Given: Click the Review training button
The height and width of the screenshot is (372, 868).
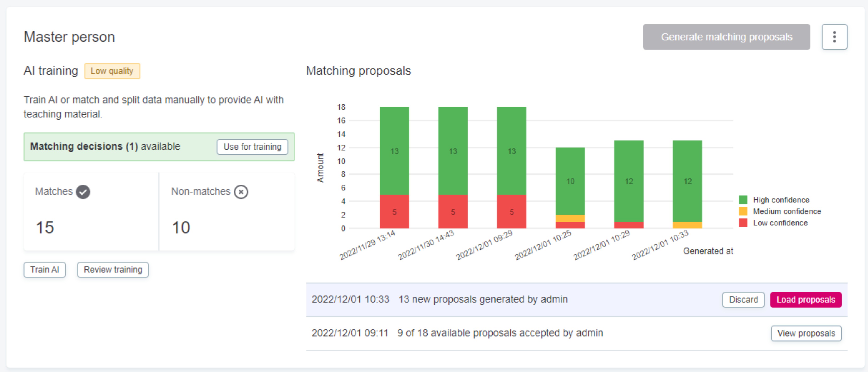Looking at the screenshot, I should coord(113,269).
